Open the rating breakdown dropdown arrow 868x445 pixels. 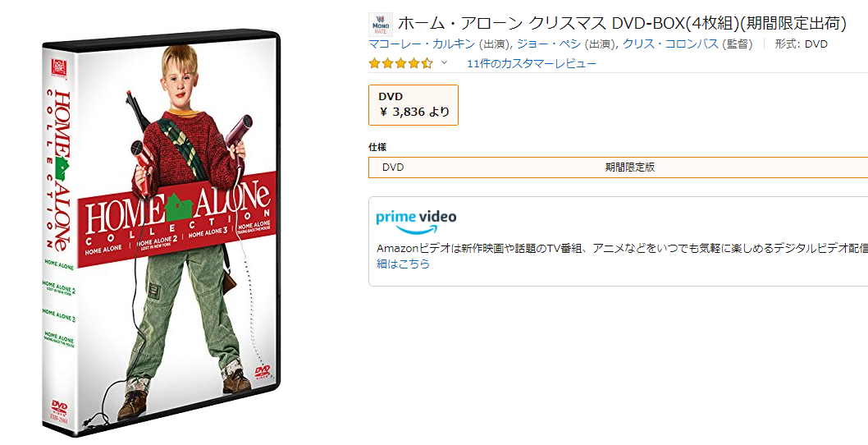(443, 62)
